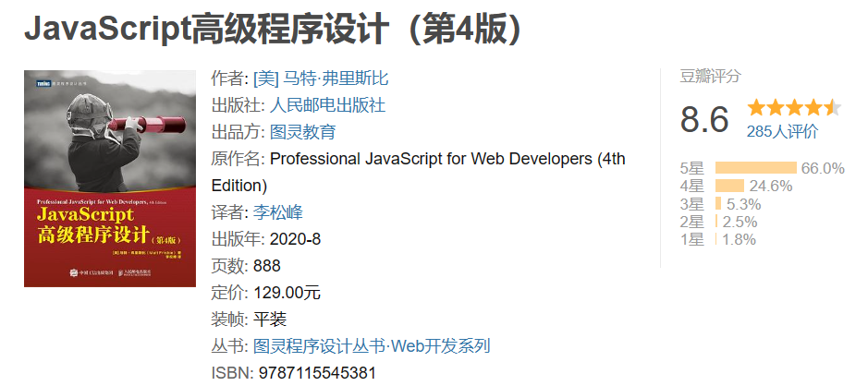This screenshot has height=386, width=868.
Task: Open the 285人评价 ratings link
Action: click(782, 132)
